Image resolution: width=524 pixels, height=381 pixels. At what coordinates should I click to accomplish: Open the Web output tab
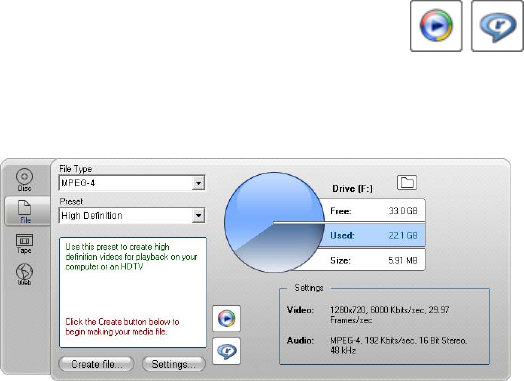tap(24, 274)
